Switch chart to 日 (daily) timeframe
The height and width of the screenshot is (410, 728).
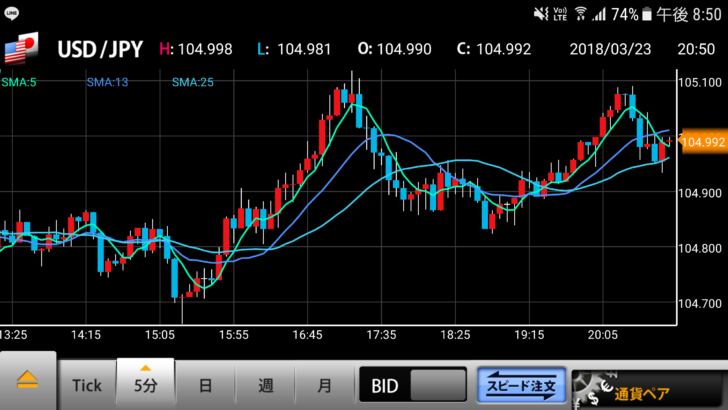pos(204,384)
